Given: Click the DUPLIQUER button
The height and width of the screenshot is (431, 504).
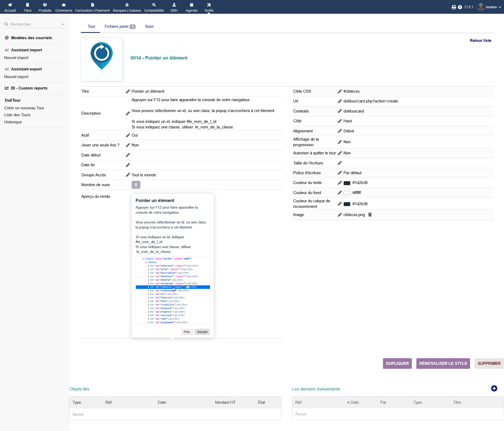Looking at the screenshot, I should point(397,363).
